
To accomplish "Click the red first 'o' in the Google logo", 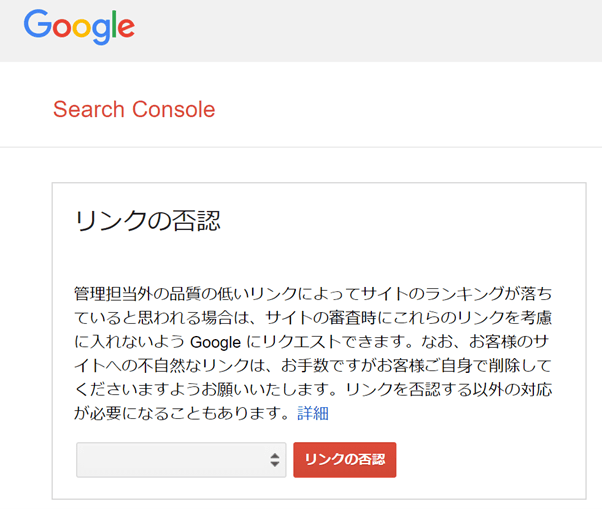I will tap(61, 29).
